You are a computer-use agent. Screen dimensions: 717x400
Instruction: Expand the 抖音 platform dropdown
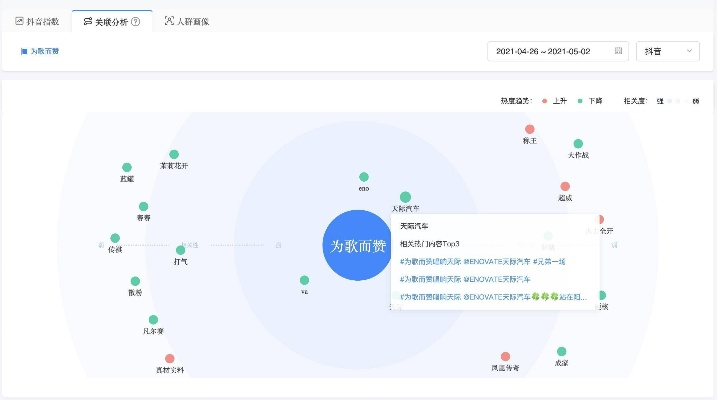(x=667, y=51)
